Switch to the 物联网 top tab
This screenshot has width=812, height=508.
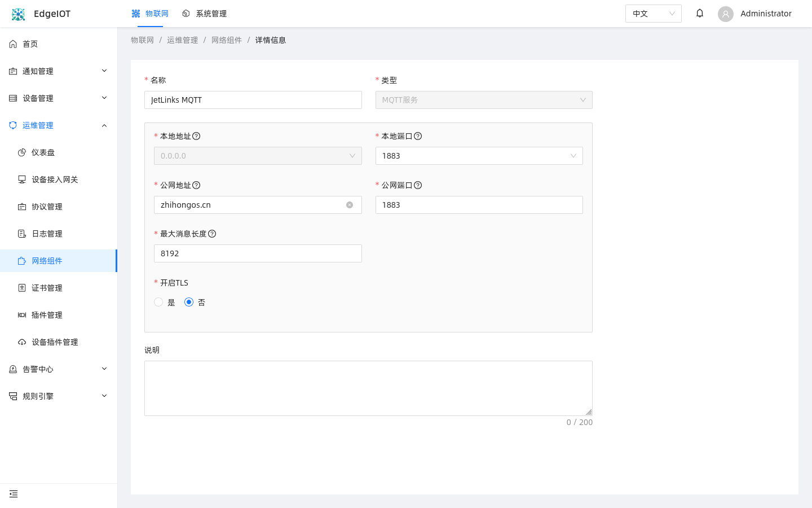click(150, 14)
